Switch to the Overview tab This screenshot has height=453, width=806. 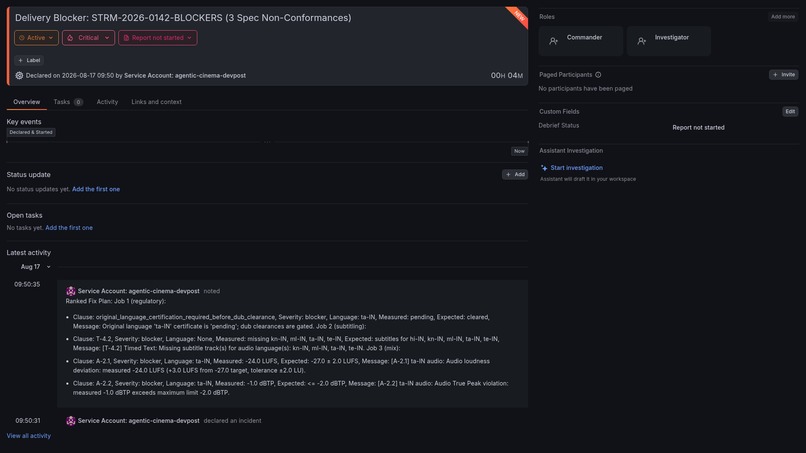pyautogui.click(x=27, y=102)
